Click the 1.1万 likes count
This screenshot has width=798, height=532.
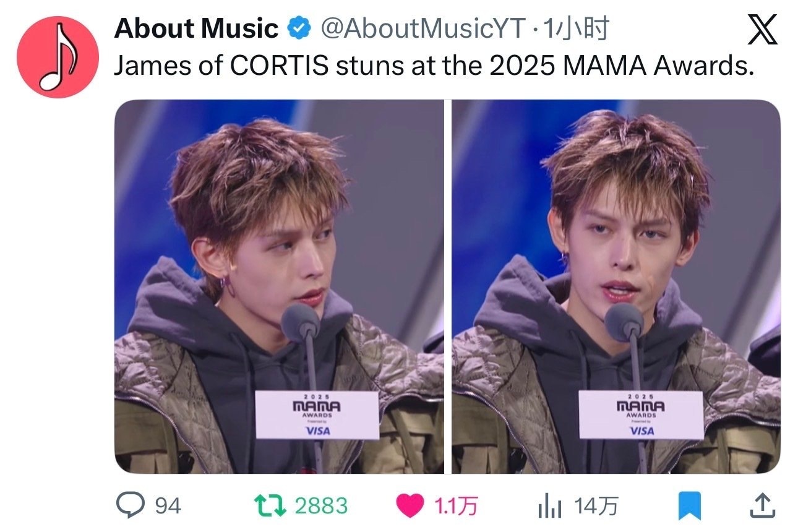coord(455,506)
